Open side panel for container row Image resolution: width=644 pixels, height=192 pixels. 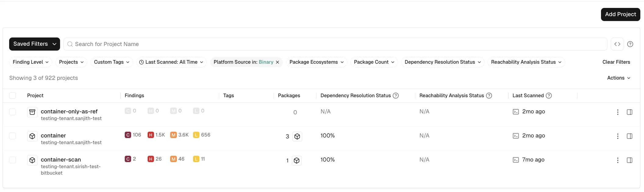pyautogui.click(x=629, y=136)
